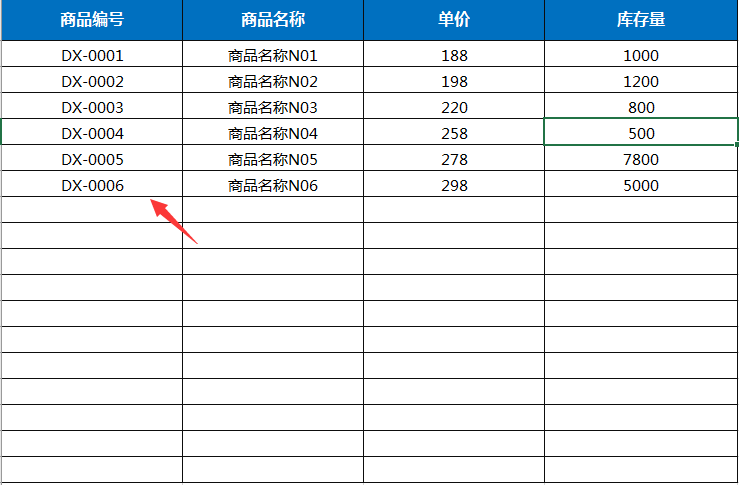Click unit price cell 278
Image resolution: width=739 pixels, height=485 pixels.
454,157
